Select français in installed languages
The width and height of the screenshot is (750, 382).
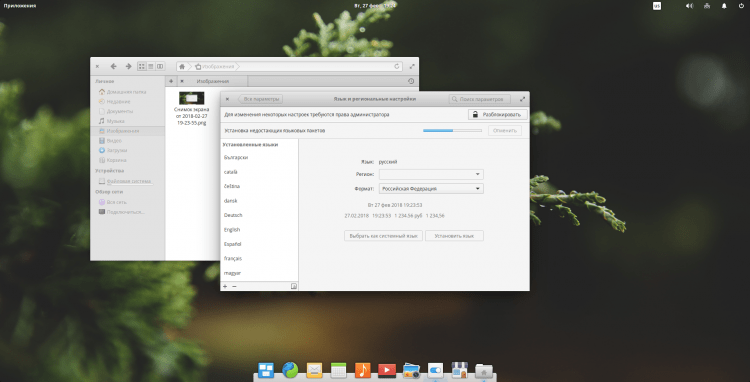coord(259,259)
